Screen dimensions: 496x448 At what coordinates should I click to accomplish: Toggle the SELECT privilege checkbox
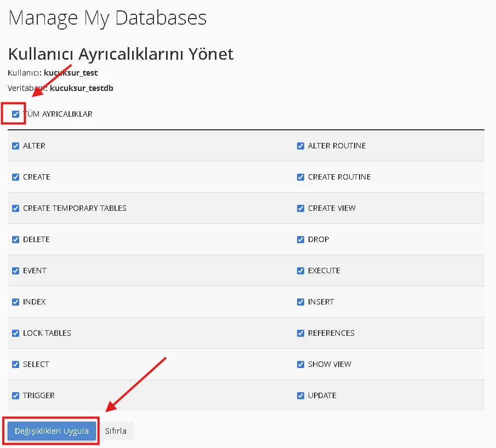[x=15, y=364]
